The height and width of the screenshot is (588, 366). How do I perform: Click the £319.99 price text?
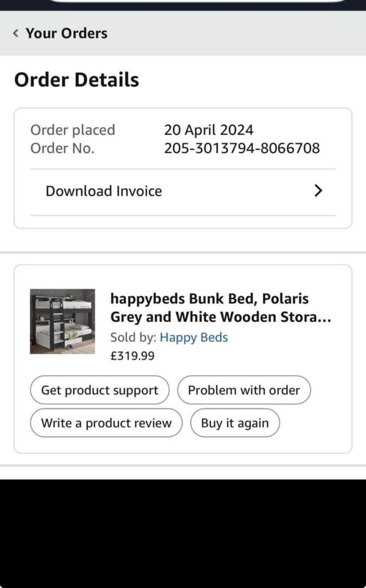133,356
